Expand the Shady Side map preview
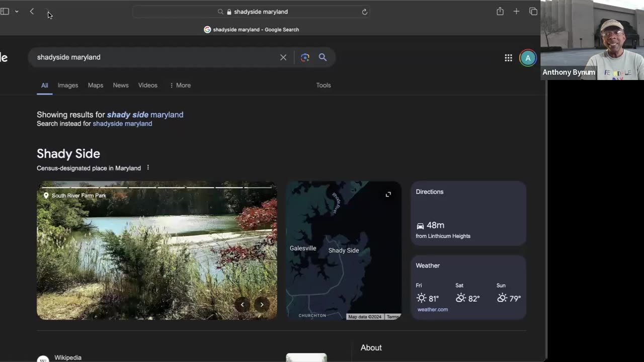The width and height of the screenshot is (644, 362). [388, 194]
